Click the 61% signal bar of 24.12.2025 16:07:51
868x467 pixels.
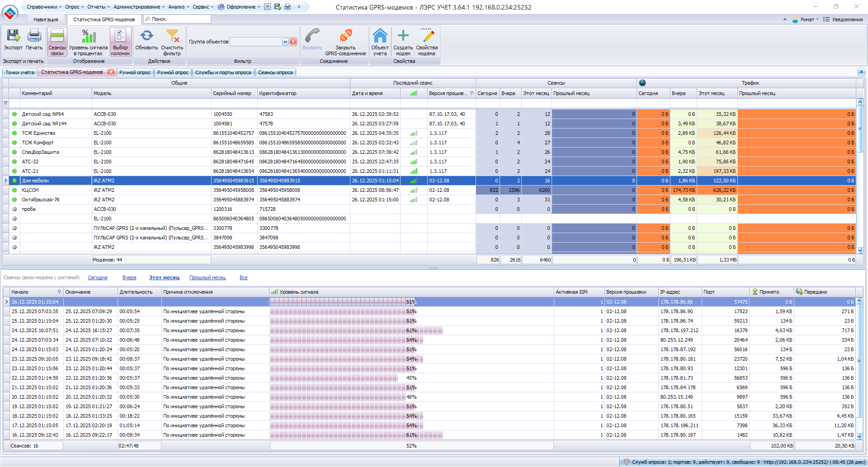pyautogui.click(x=356, y=331)
